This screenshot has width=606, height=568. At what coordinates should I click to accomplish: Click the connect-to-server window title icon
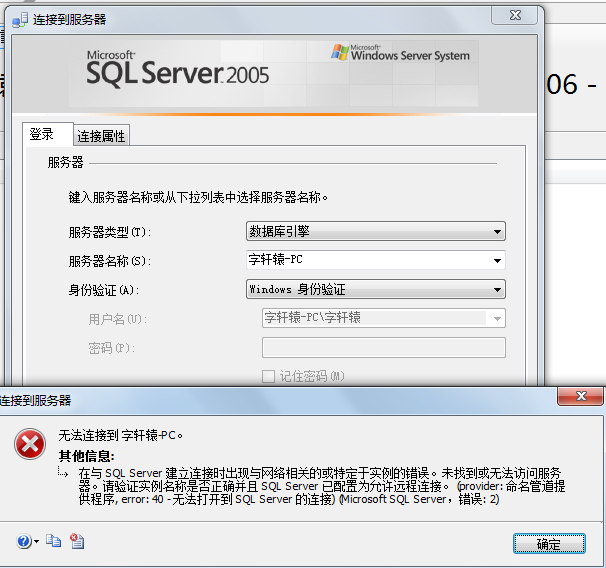(20, 20)
